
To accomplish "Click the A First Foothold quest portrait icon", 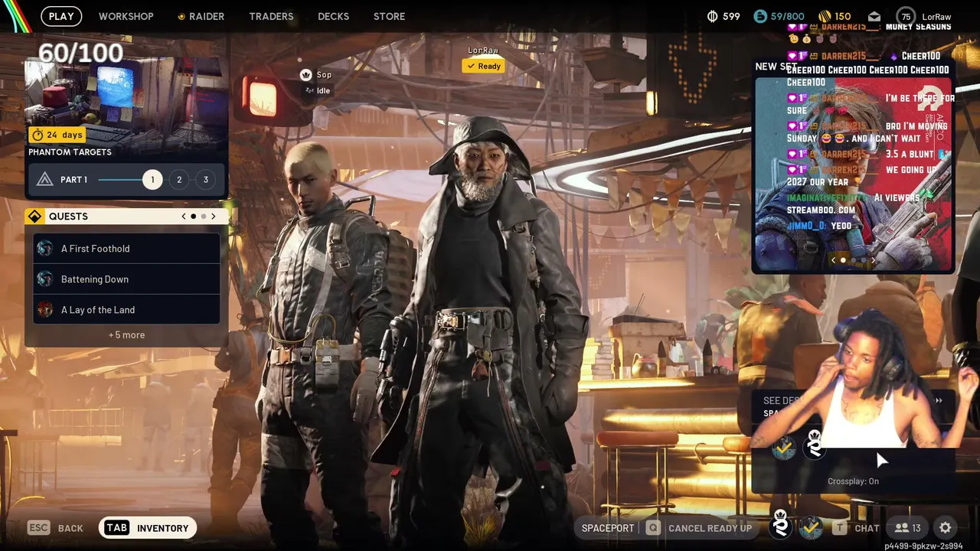I will pos(45,249).
